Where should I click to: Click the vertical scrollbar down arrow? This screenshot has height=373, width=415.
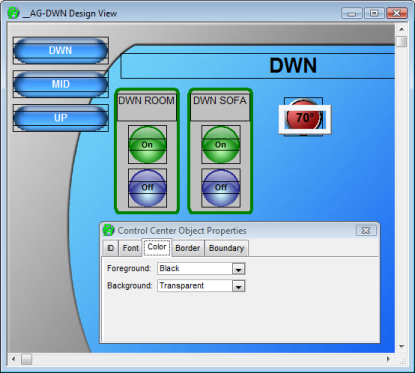pos(402,347)
